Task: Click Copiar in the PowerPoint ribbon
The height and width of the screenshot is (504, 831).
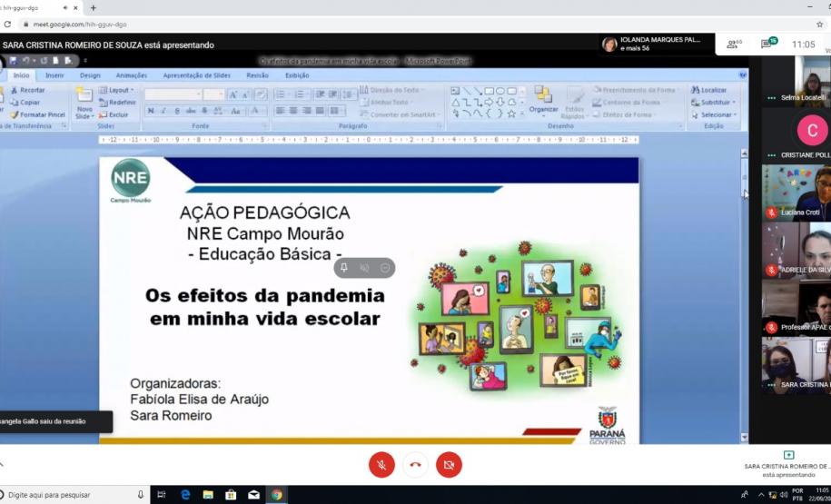Action: (x=25, y=103)
